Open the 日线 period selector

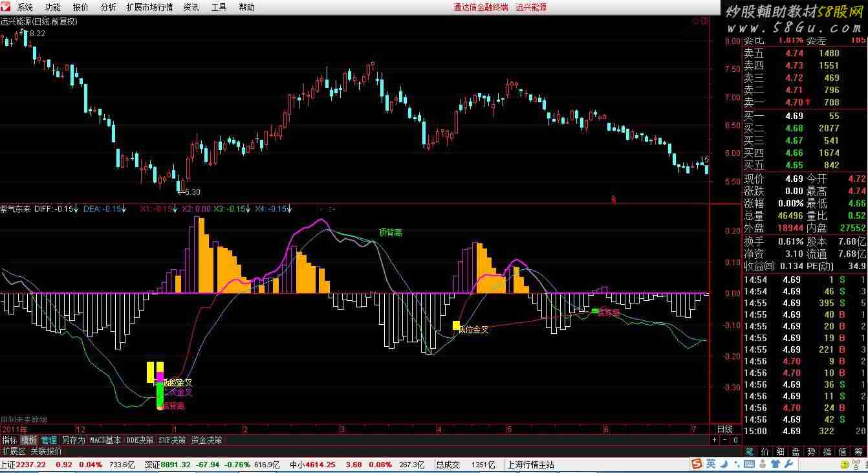724,429
